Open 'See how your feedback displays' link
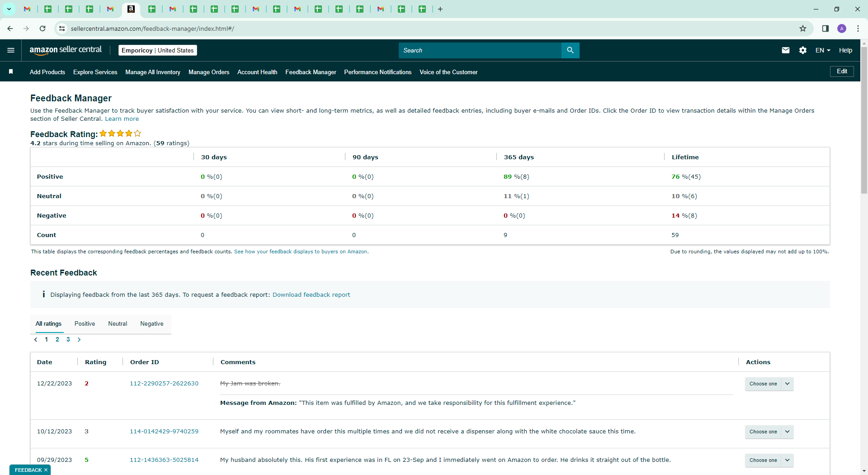Image resolution: width=868 pixels, height=475 pixels. (x=301, y=252)
